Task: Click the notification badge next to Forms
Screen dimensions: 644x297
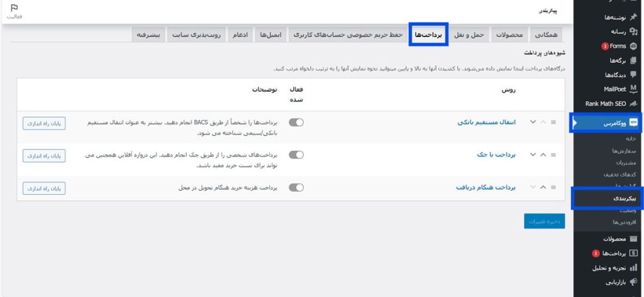Action: pyautogui.click(x=604, y=46)
